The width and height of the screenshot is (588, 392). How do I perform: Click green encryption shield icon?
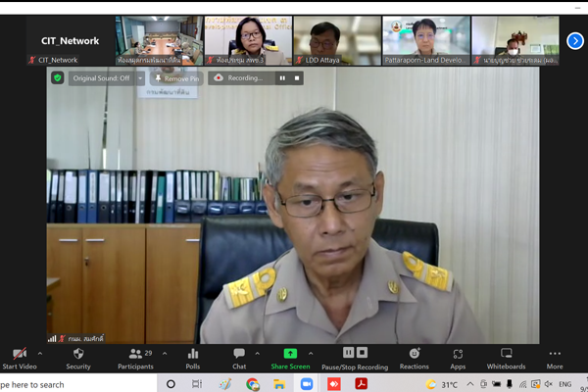[58, 78]
